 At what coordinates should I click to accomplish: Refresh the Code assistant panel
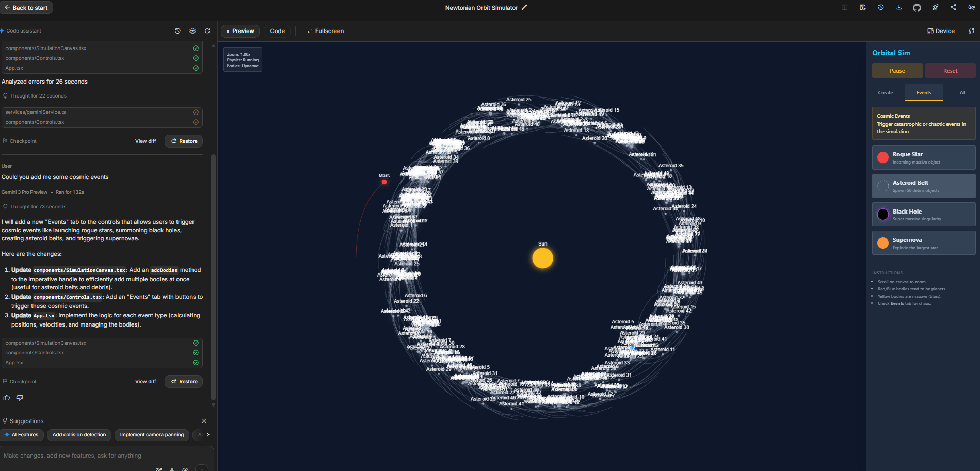coord(207,31)
